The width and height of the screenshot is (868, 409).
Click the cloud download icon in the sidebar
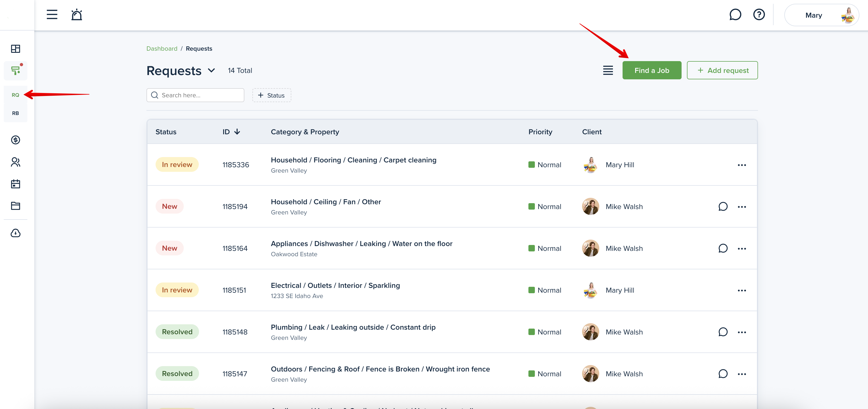pos(16,233)
